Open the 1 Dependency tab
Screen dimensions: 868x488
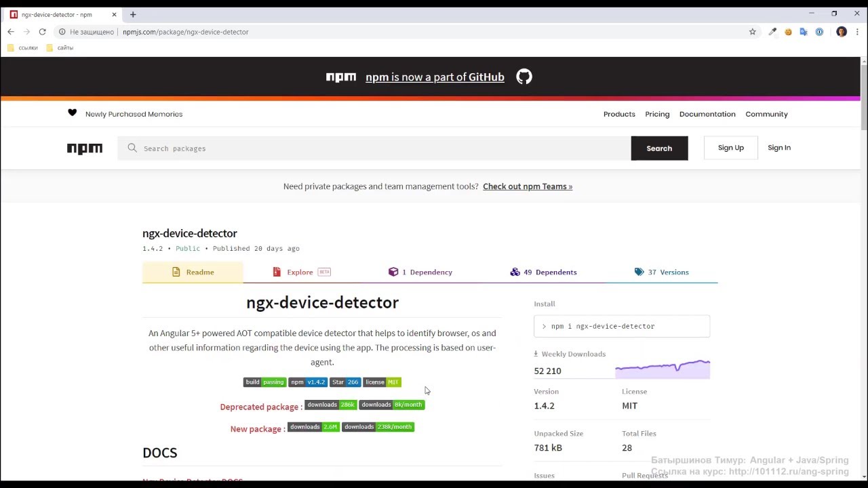(x=420, y=272)
